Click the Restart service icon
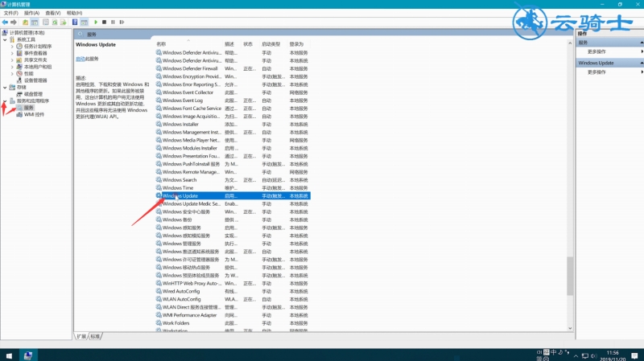The width and height of the screenshot is (644, 361). click(122, 23)
